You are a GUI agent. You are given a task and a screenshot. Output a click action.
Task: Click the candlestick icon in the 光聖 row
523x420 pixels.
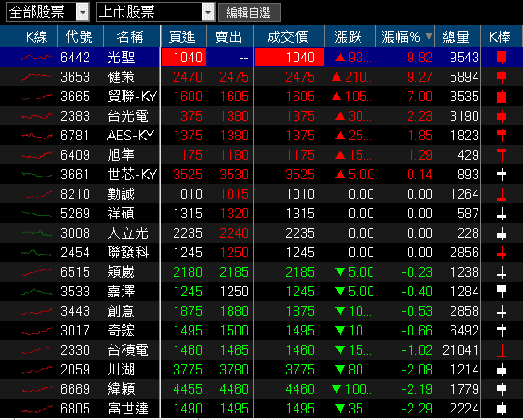coord(502,58)
